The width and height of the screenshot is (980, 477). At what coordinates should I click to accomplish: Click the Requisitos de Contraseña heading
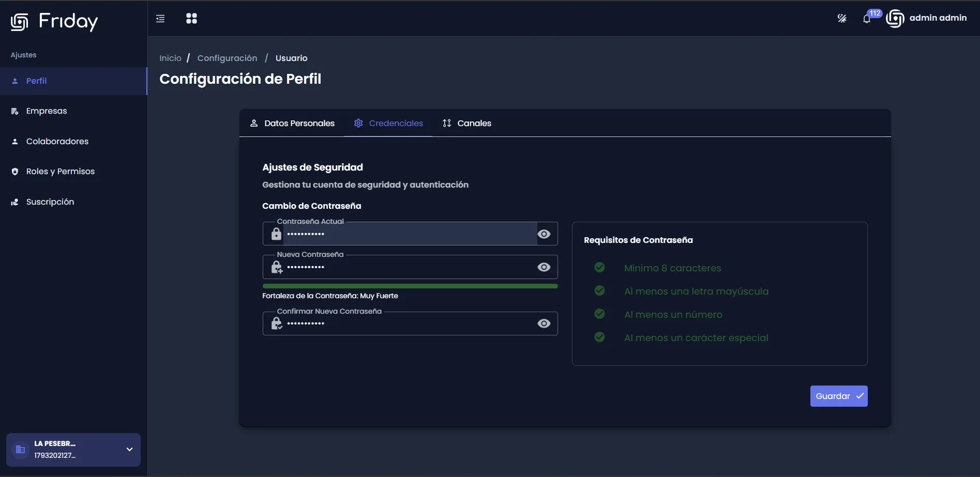(638, 240)
